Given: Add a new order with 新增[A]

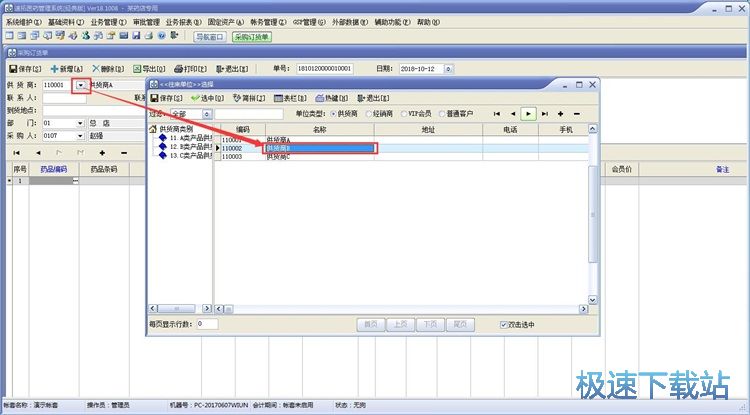Looking at the screenshot, I should (x=66, y=69).
